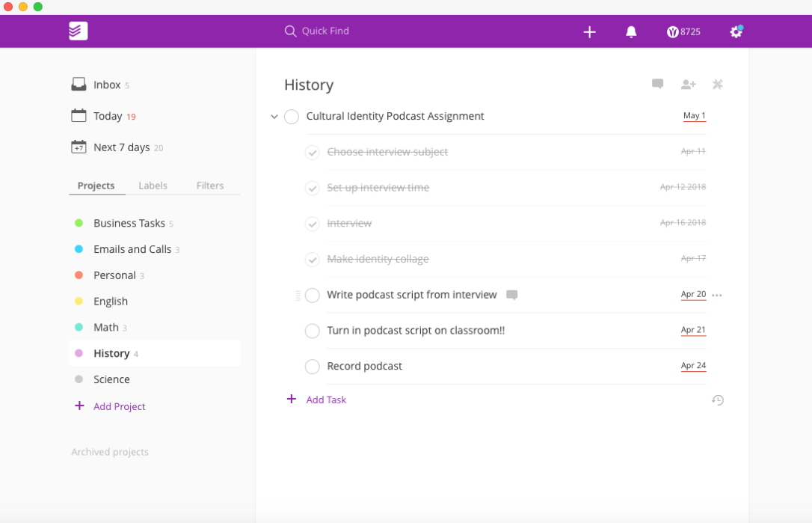Open settings gear icon
The height and width of the screenshot is (523, 812).
(x=736, y=31)
